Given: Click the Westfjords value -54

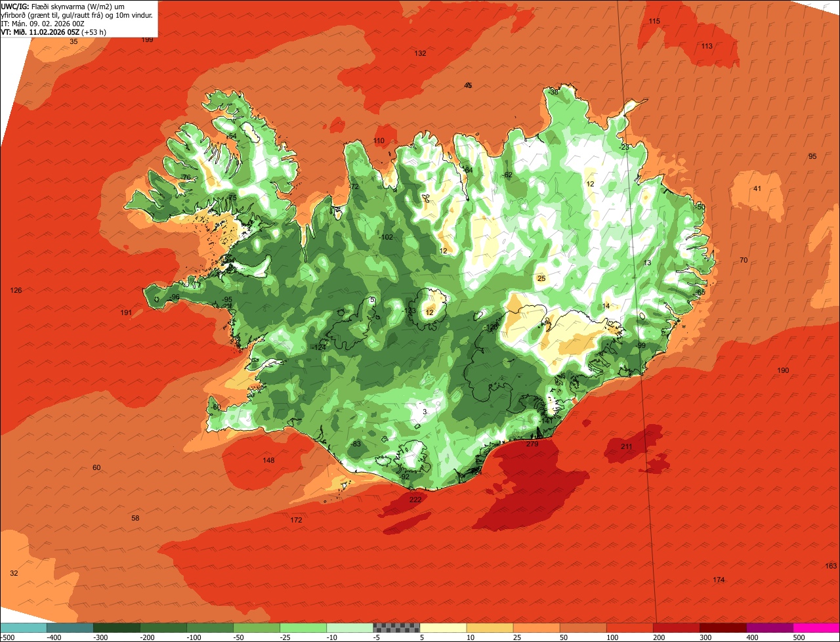Looking at the screenshot, I should tap(231, 136).
